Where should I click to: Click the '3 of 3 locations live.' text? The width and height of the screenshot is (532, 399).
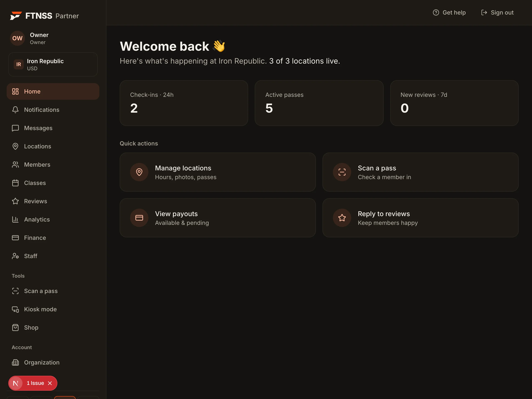point(304,61)
